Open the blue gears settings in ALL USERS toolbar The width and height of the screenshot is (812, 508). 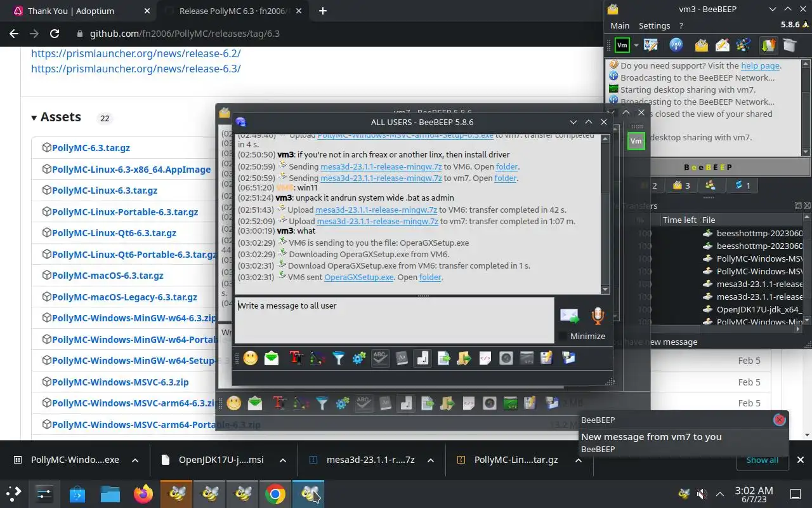click(x=359, y=358)
